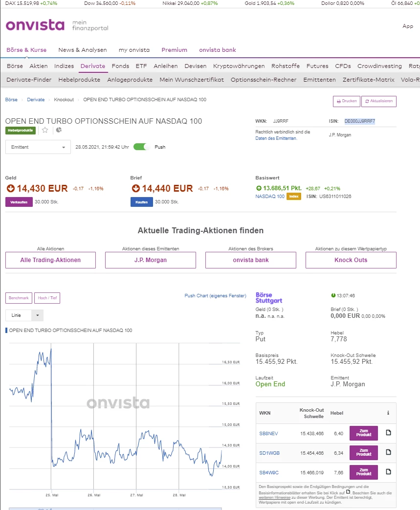The width and height of the screenshot is (420, 510).
Task: Open Optionsschein-Rechner menu item
Action: (264, 80)
